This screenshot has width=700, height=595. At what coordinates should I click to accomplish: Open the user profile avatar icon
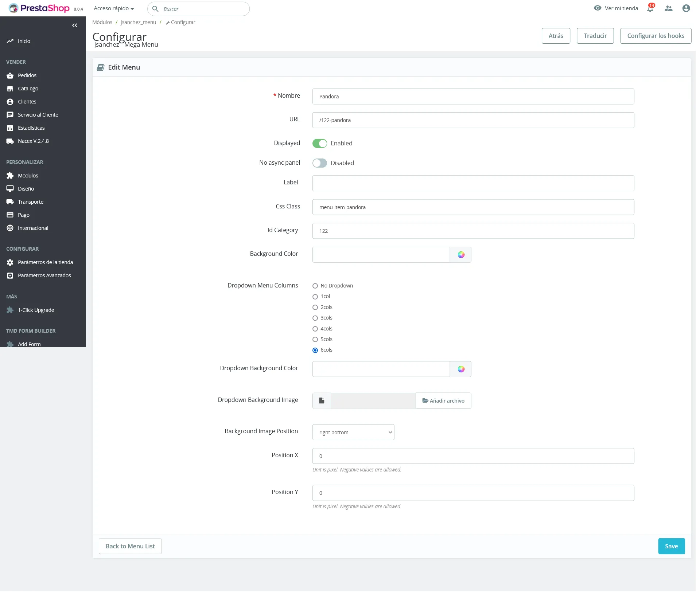pos(686,8)
